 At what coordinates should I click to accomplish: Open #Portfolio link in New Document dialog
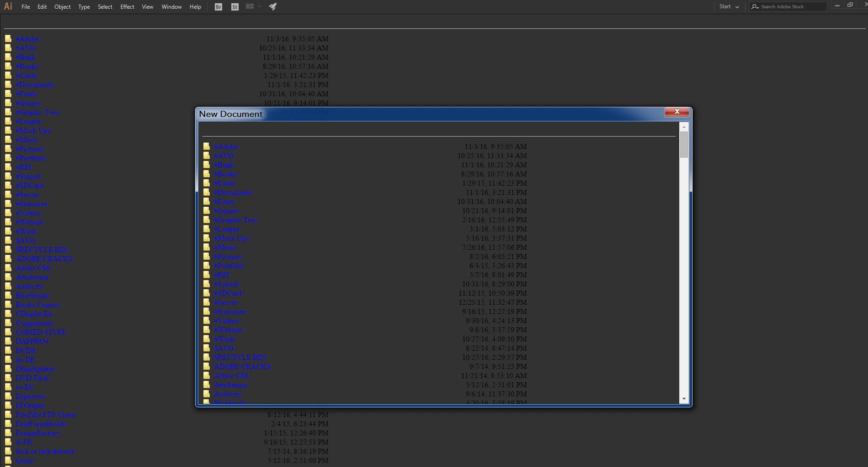coord(229,266)
